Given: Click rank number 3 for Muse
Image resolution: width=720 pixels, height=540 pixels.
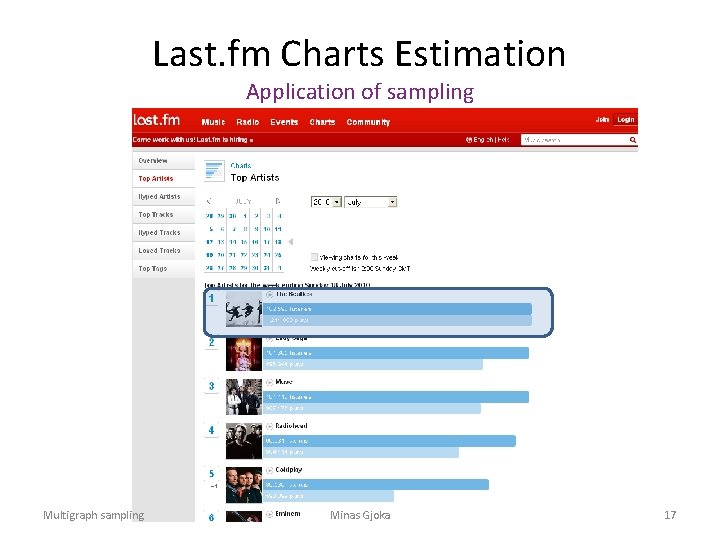Looking at the screenshot, I should [x=211, y=386].
